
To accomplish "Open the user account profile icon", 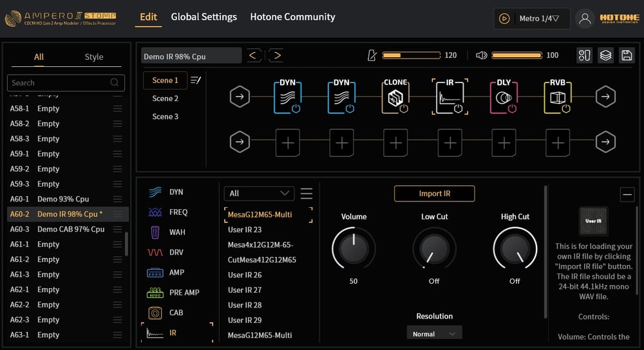I will [x=585, y=19].
